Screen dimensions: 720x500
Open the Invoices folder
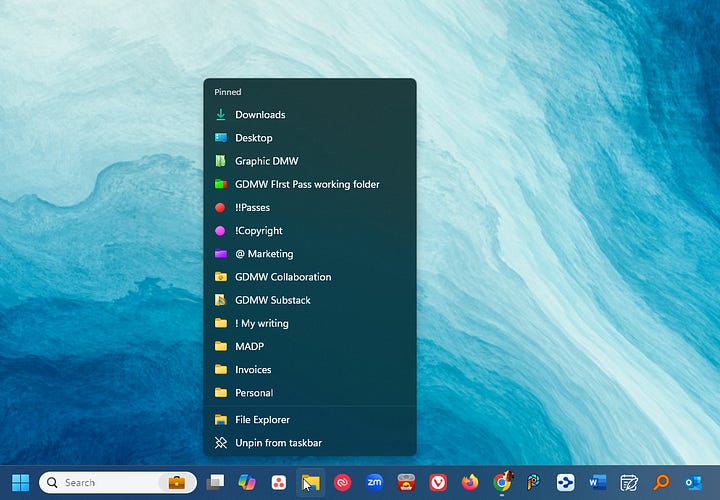pos(310,370)
